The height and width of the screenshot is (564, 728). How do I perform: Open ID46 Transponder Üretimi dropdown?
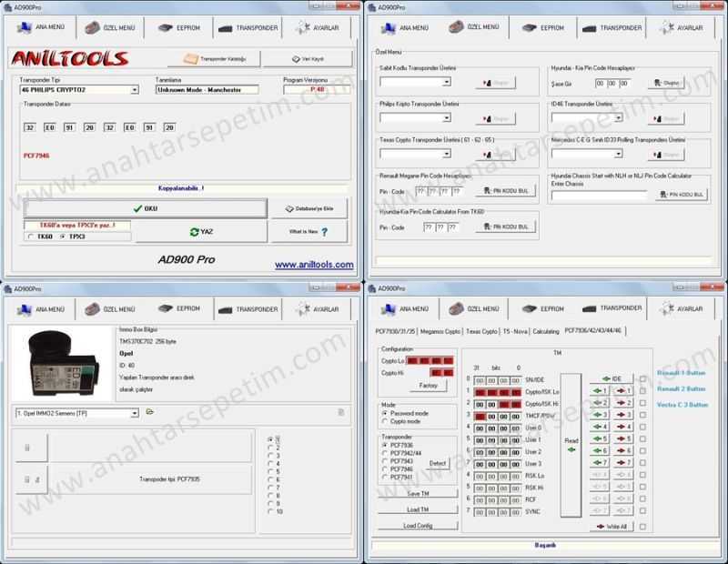(618, 118)
